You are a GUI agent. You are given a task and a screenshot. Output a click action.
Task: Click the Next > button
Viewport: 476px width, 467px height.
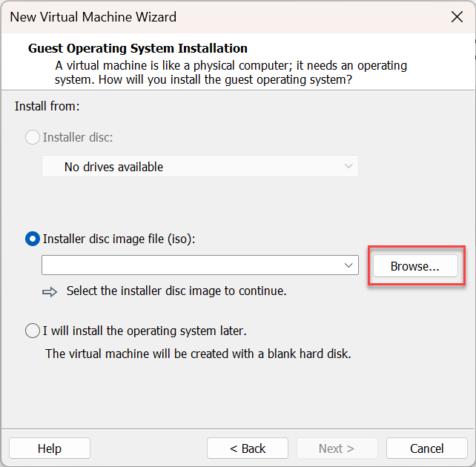click(x=337, y=448)
